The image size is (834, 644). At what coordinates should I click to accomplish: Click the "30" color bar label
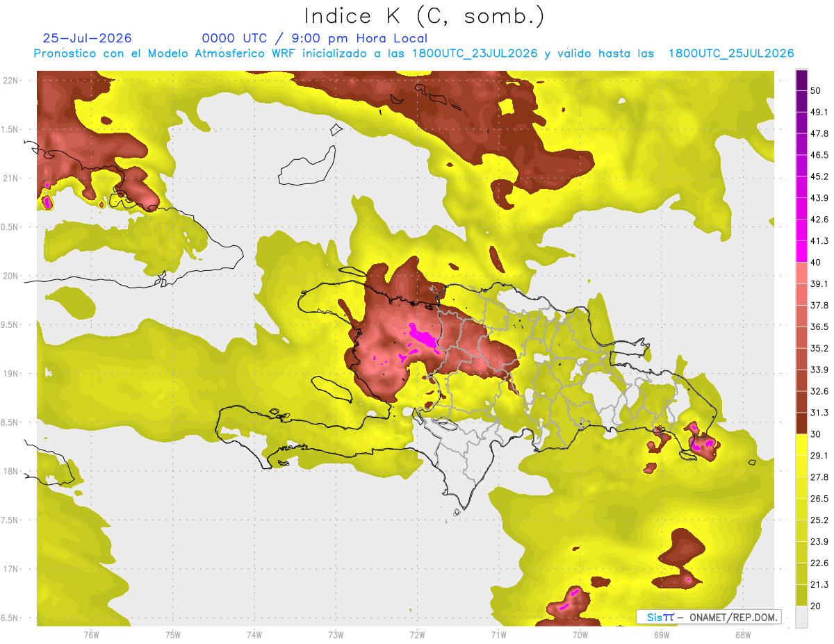[817, 434]
